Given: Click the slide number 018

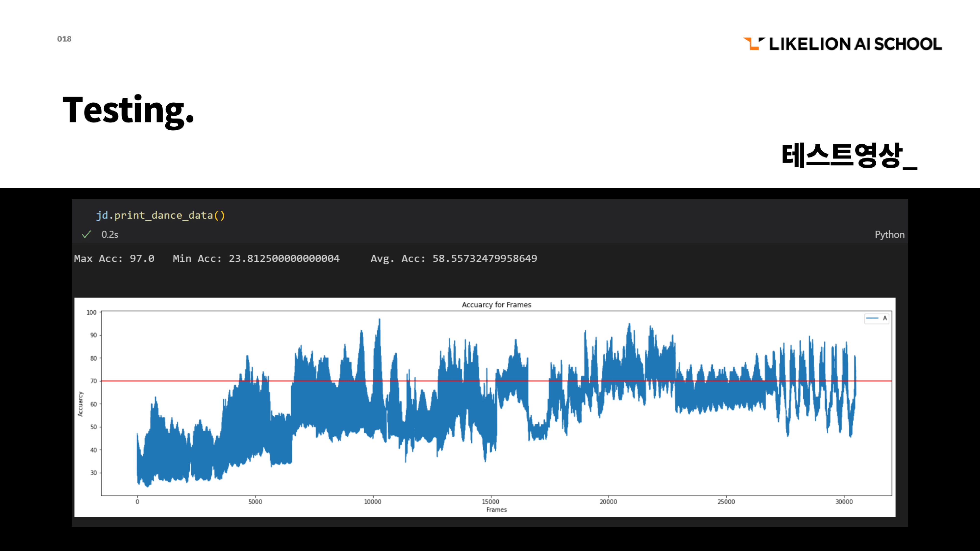Looking at the screenshot, I should click(64, 39).
